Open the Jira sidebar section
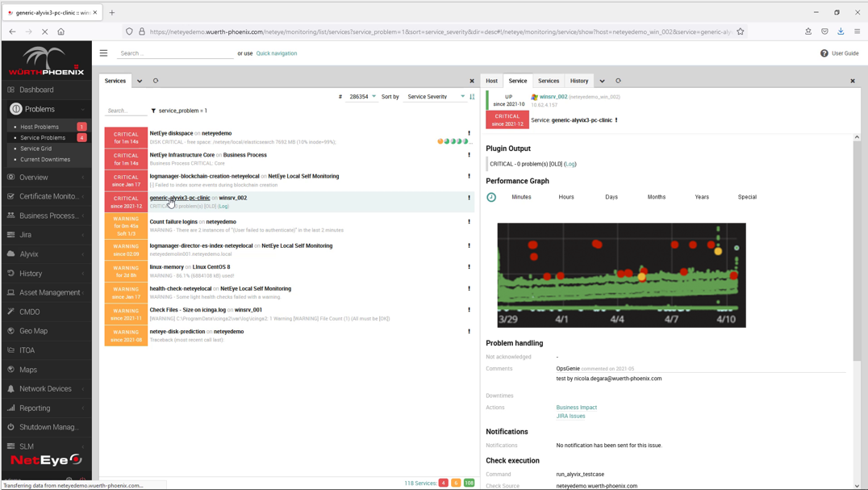The image size is (868, 490). [x=26, y=235]
